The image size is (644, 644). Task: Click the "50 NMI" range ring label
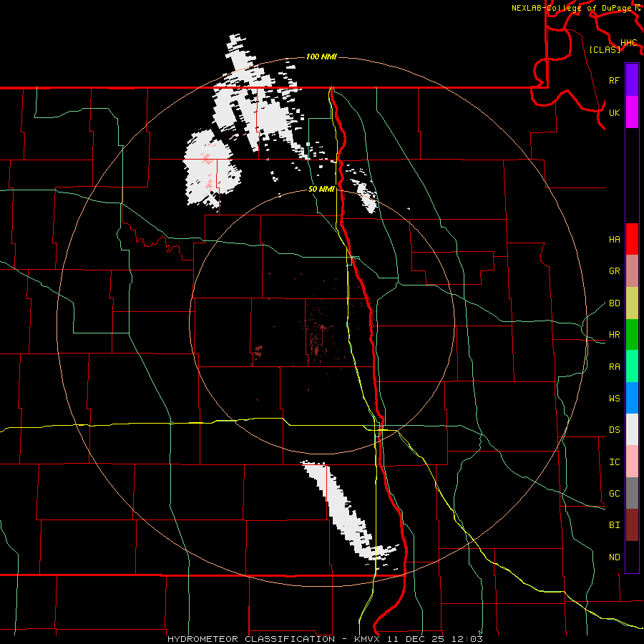click(321, 189)
